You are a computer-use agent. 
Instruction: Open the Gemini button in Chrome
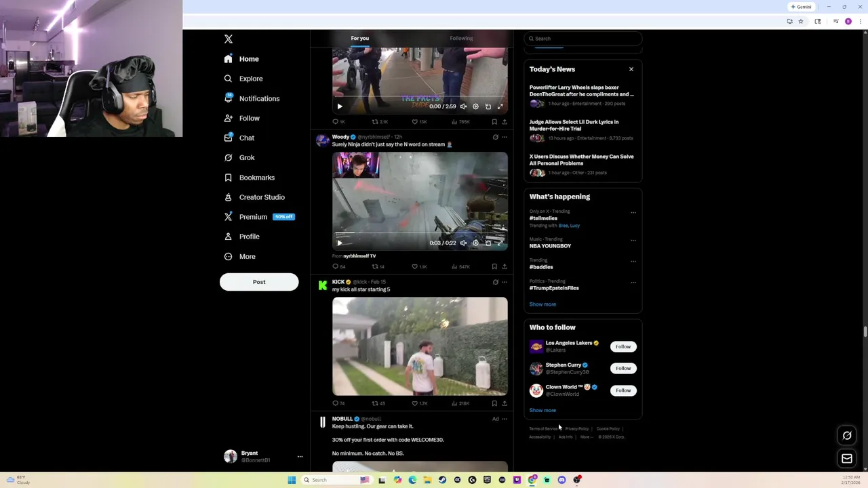click(x=802, y=7)
